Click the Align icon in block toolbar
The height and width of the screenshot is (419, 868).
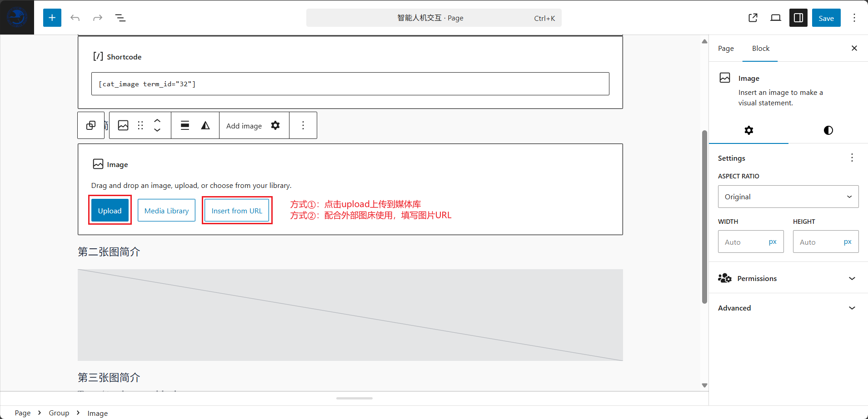(x=185, y=125)
